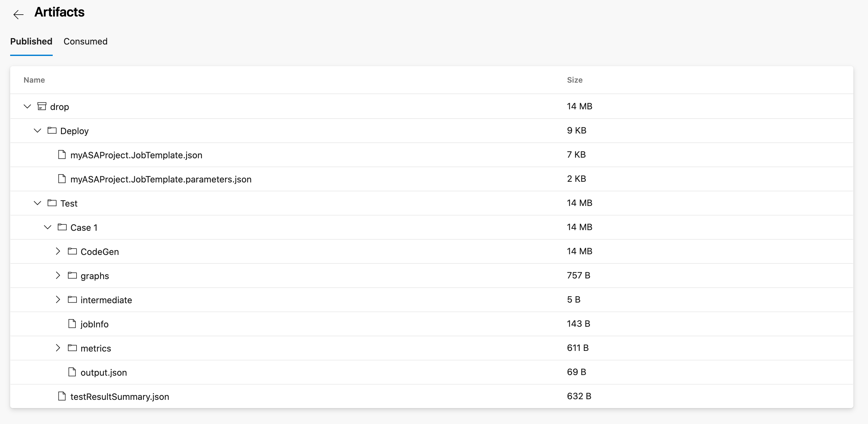Select the Published tab
This screenshot has width=868, height=424.
tap(31, 42)
